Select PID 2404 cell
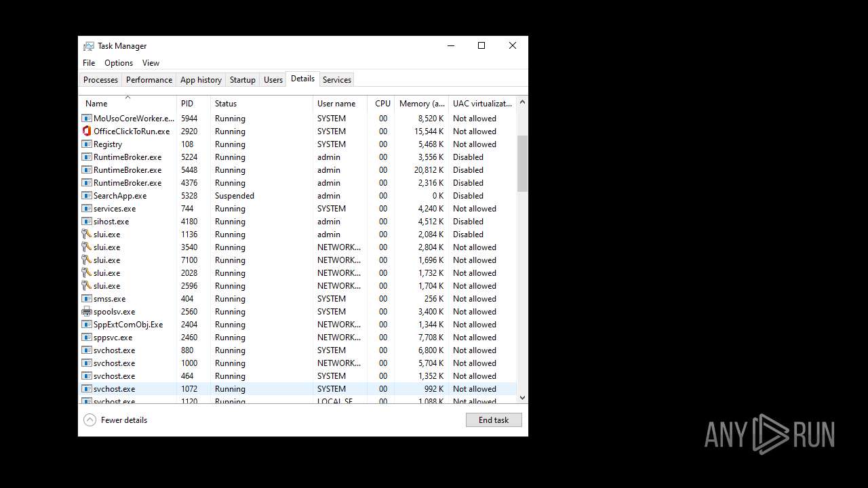The image size is (868, 488). pos(189,325)
